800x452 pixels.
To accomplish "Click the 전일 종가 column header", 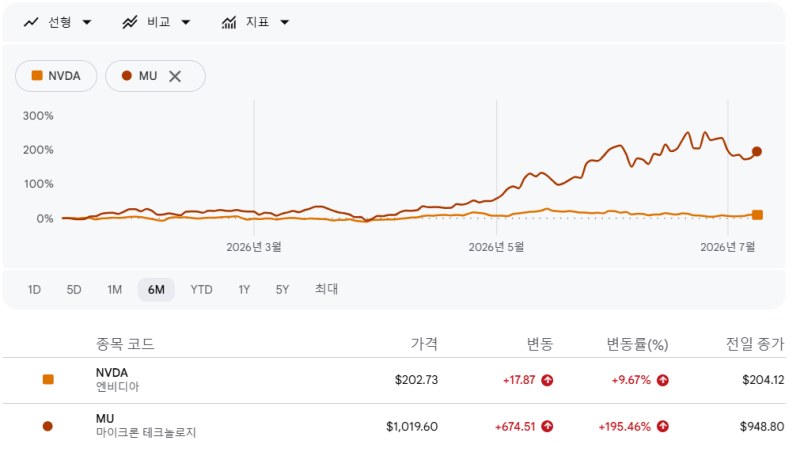I will pos(755,344).
